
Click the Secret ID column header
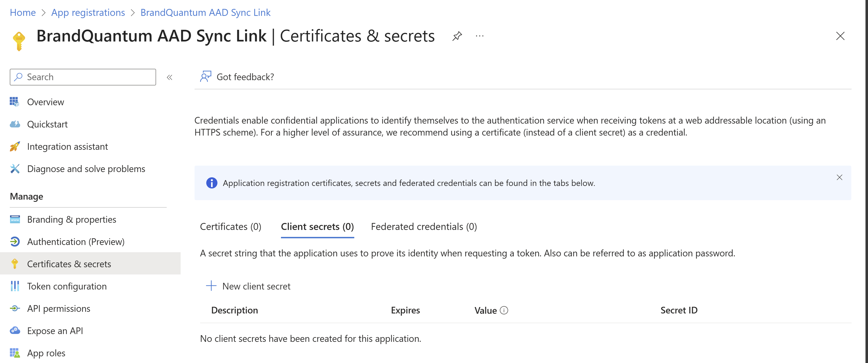[679, 310]
